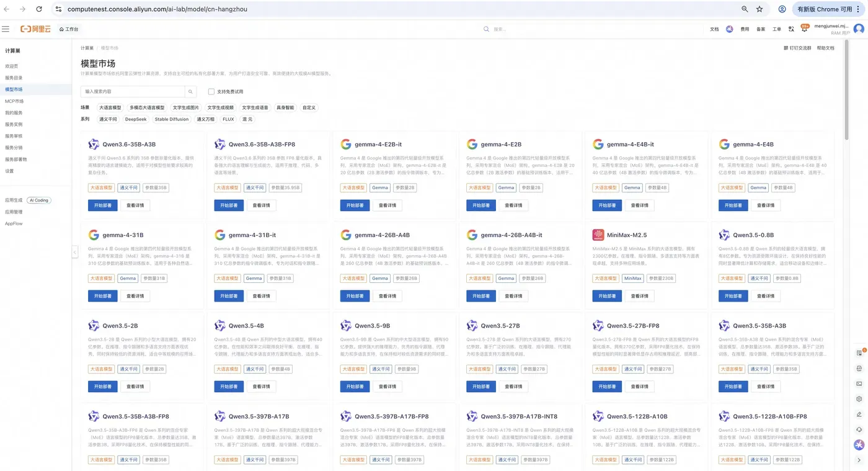
Task: Switch language with the translate icon
Action: click(x=791, y=29)
